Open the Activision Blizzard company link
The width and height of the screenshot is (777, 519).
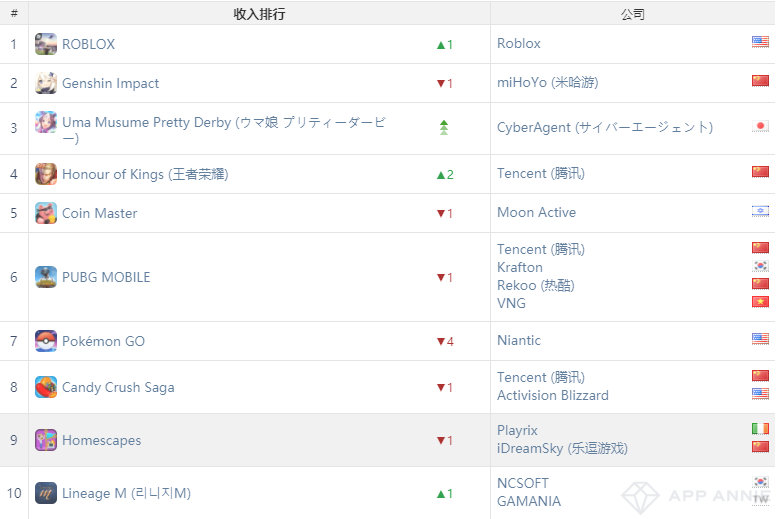pos(552,395)
